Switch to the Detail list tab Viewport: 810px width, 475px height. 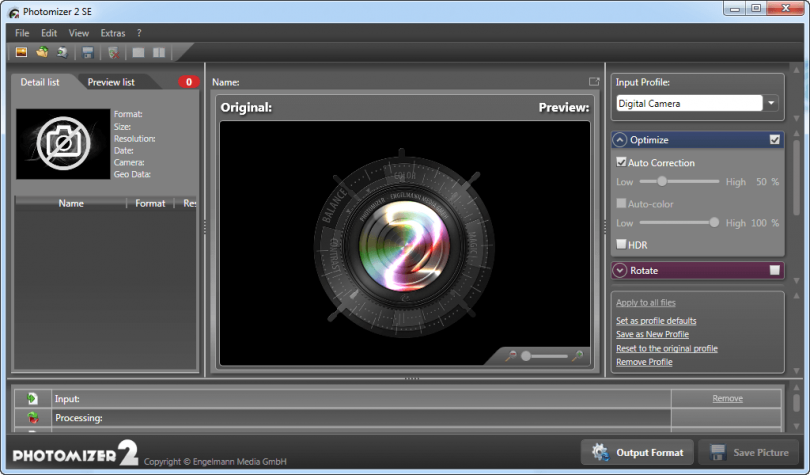pyautogui.click(x=40, y=82)
